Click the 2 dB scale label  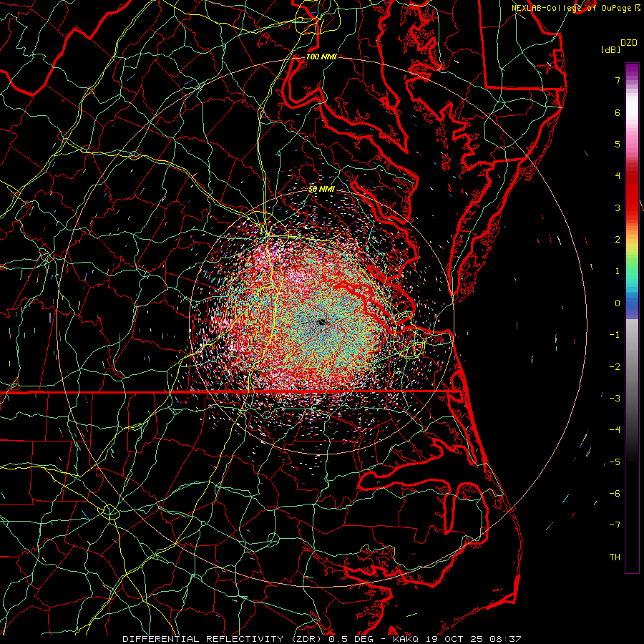coord(618,239)
